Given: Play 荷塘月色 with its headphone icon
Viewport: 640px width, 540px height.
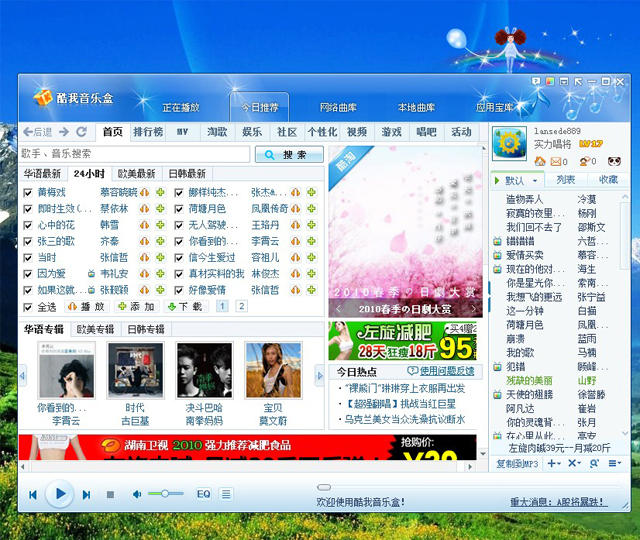Looking at the screenshot, I should (x=296, y=209).
